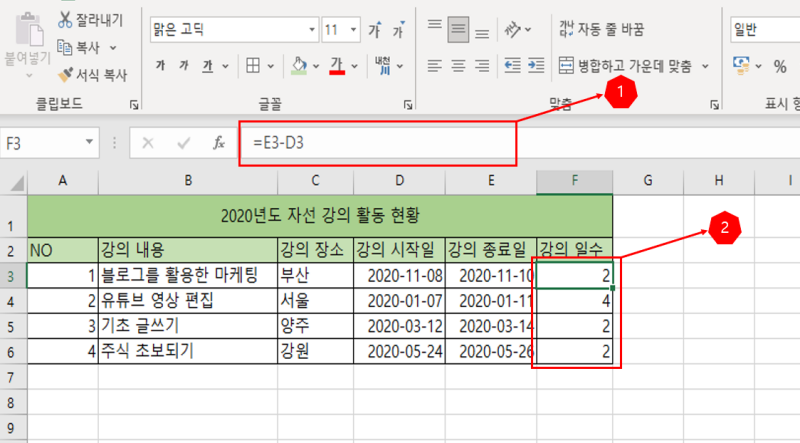The width and height of the screenshot is (800, 443).
Task: Apply red font color (가)
Action: pos(337,66)
